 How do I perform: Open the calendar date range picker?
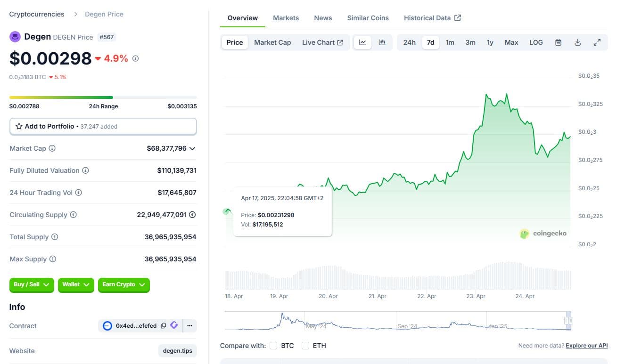558,42
